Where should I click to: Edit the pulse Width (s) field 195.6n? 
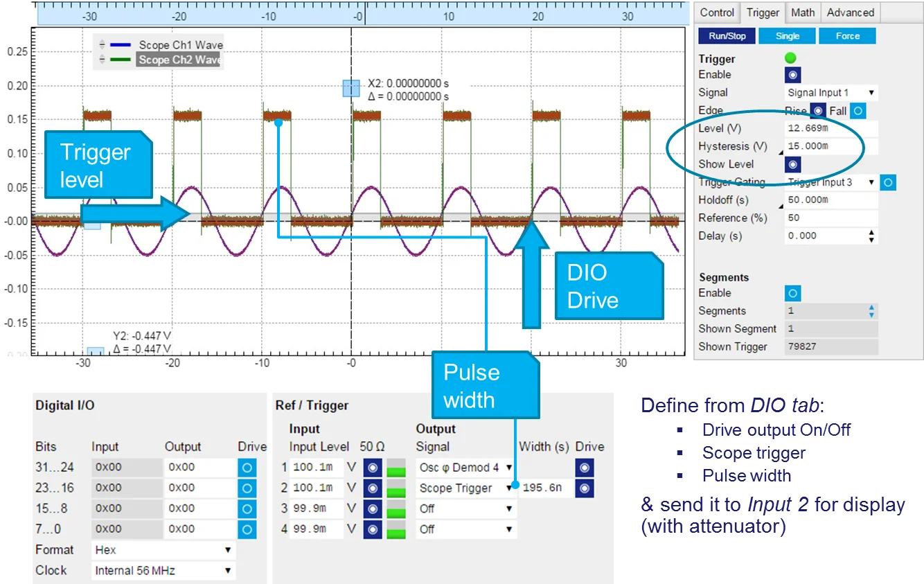(546, 488)
